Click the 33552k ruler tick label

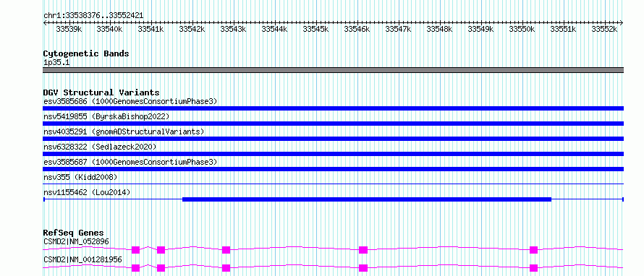pos(605,29)
